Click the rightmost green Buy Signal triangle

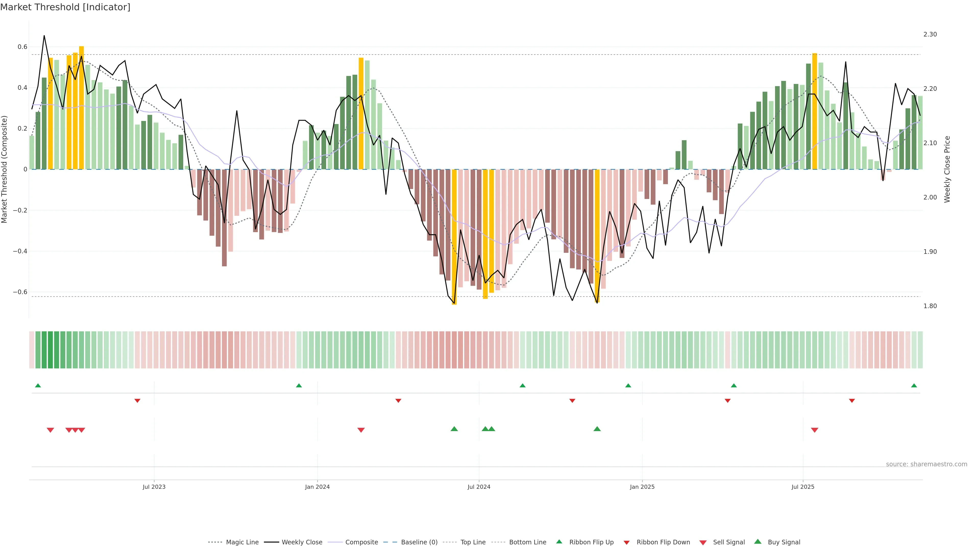tap(597, 429)
